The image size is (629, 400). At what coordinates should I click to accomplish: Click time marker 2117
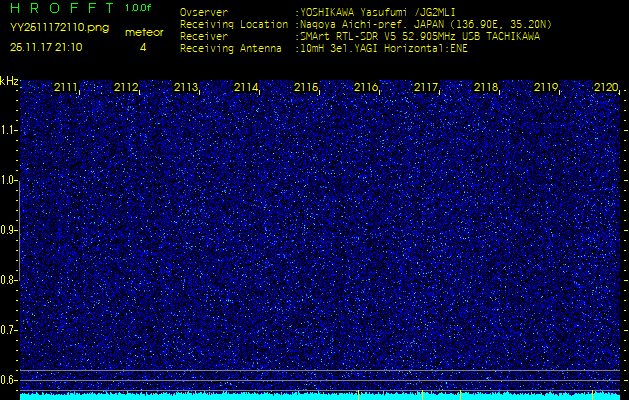426,87
